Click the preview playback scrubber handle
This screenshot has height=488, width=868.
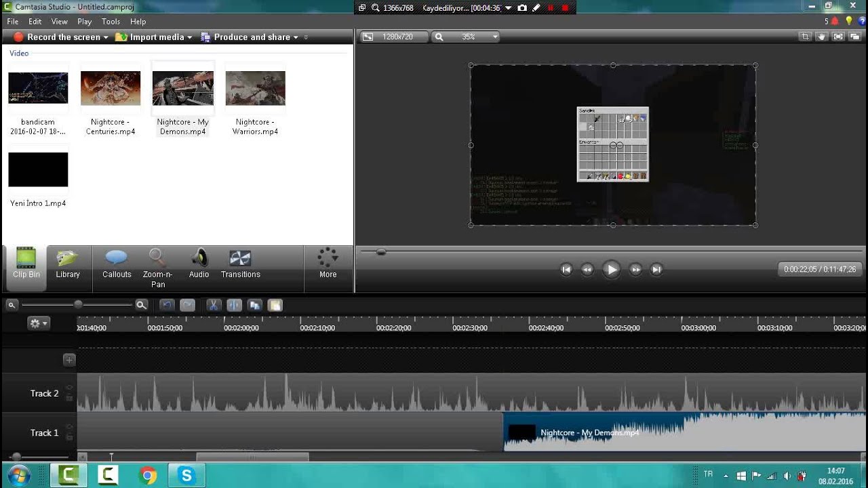click(381, 252)
